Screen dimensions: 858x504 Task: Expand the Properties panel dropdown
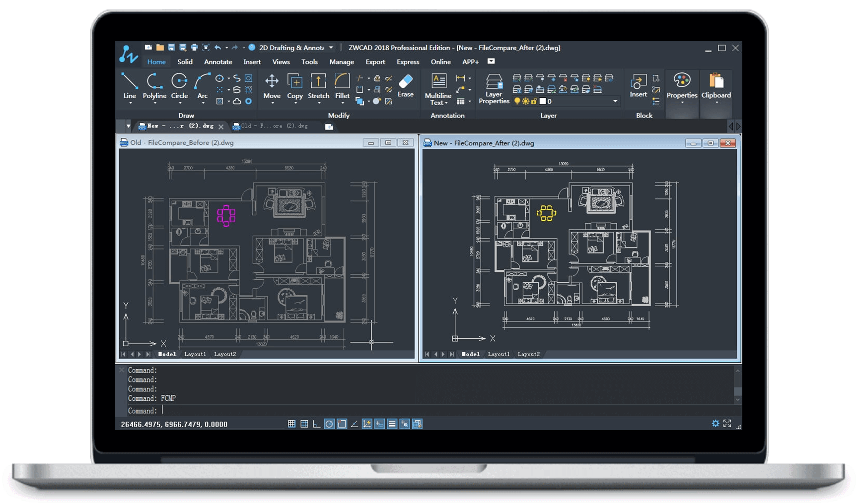[x=682, y=103]
